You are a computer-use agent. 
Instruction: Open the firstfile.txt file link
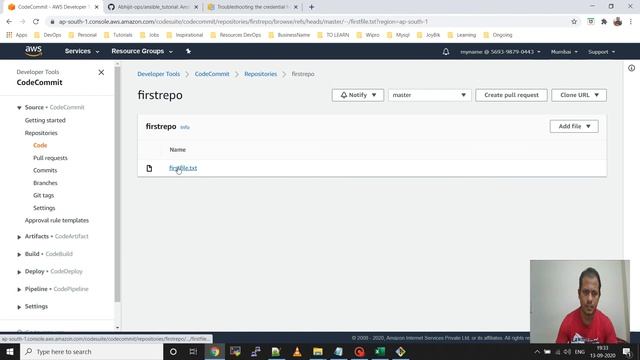point(183,168)
